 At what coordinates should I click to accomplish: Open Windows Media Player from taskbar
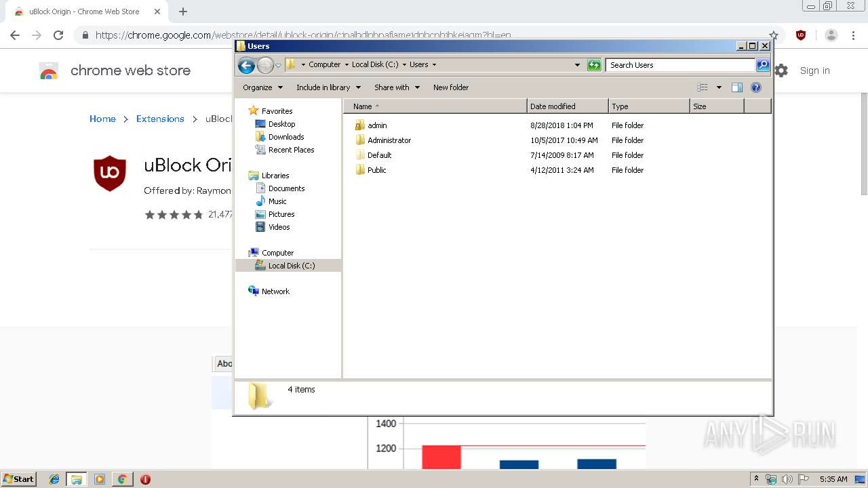[x=100, y=479]
